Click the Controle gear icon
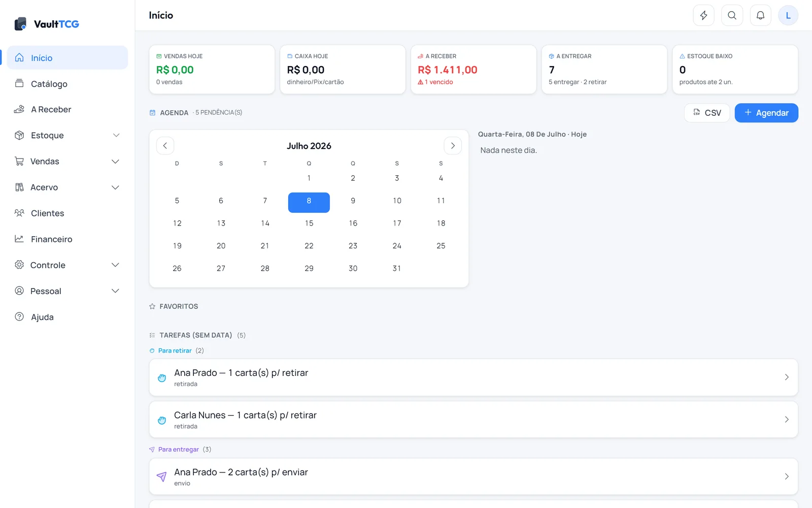This screenshot has width=812, height=508. [x=19, y=265]
